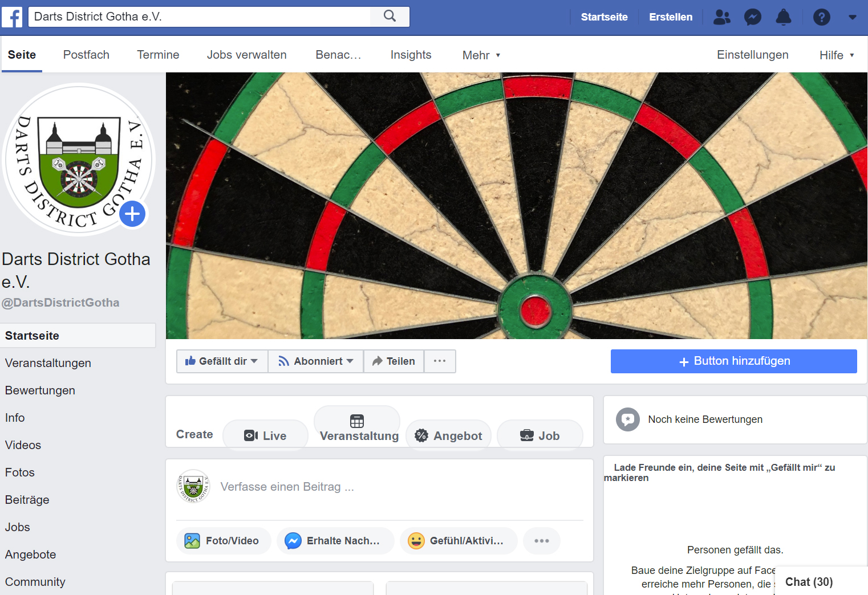Create an Angebot offer
Image resolution: width=868 pixels, height=595 pixels.
pyautogui.click(x=449, y=435)
